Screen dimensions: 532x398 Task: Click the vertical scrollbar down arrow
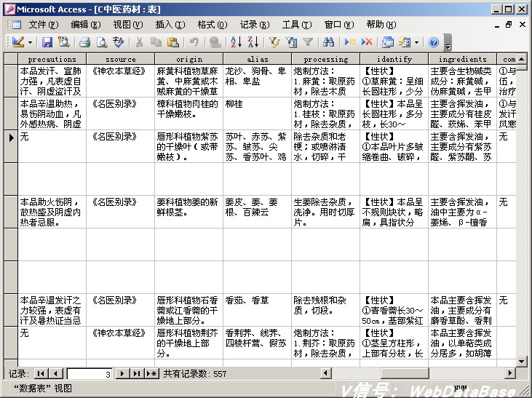tap(522, 361)
